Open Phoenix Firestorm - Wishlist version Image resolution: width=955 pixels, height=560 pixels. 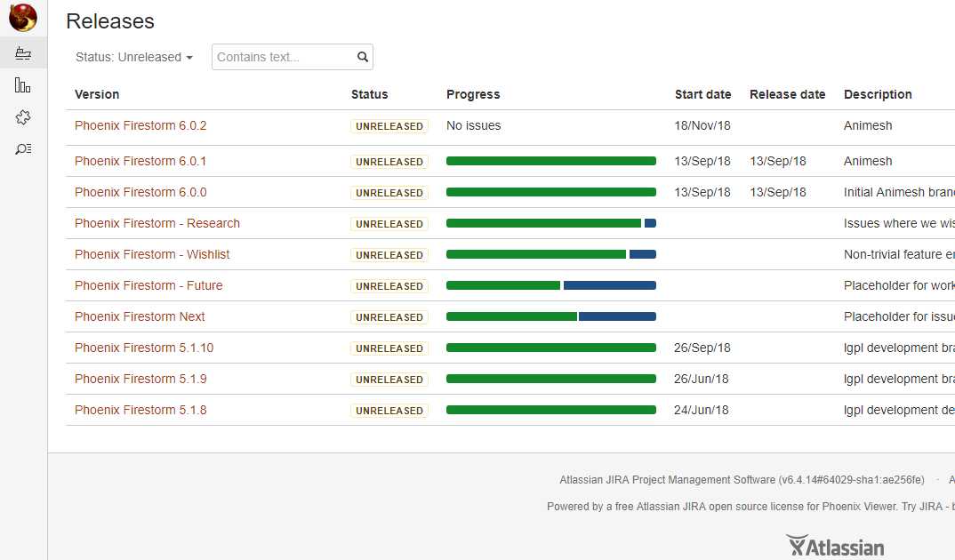tap(152, 254)
